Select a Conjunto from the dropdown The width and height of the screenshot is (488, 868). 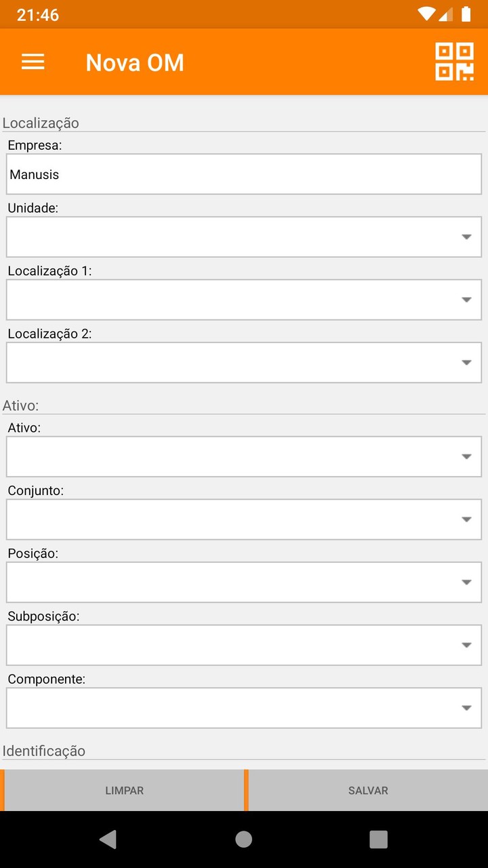tap(244, 519)
